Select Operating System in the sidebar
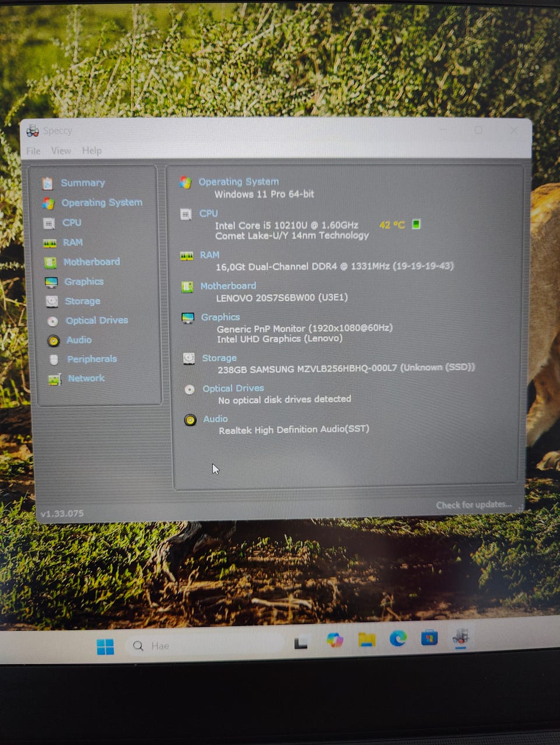 (102, 203)
